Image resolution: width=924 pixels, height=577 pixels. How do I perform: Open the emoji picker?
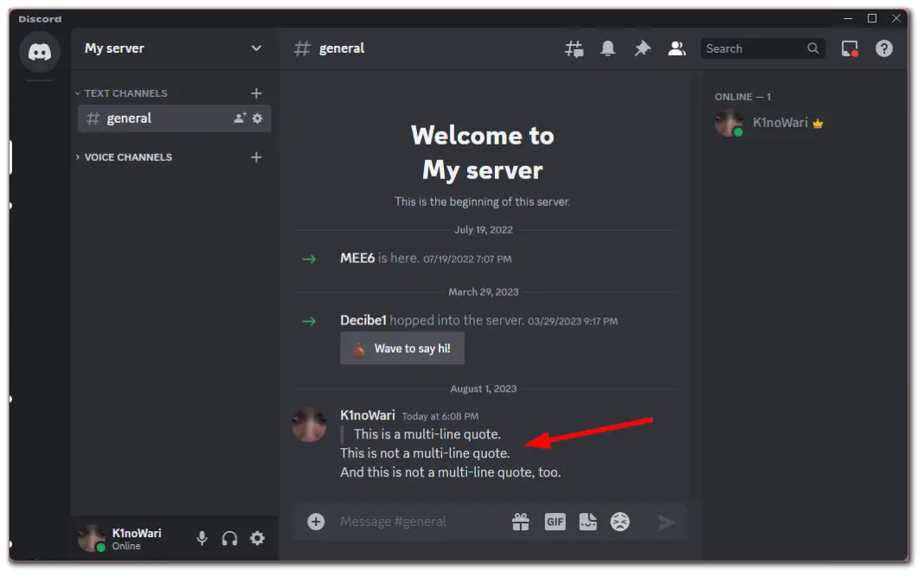point(619,521)
